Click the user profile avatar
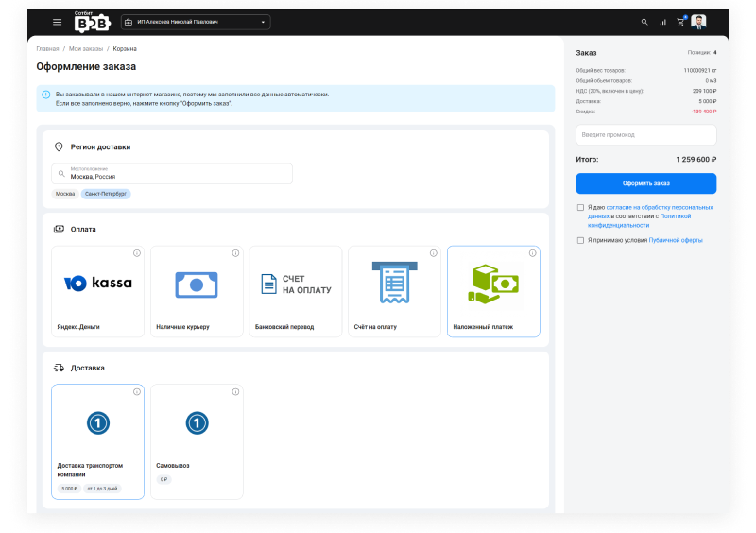 pyautogui.click(x=699, y=22)
